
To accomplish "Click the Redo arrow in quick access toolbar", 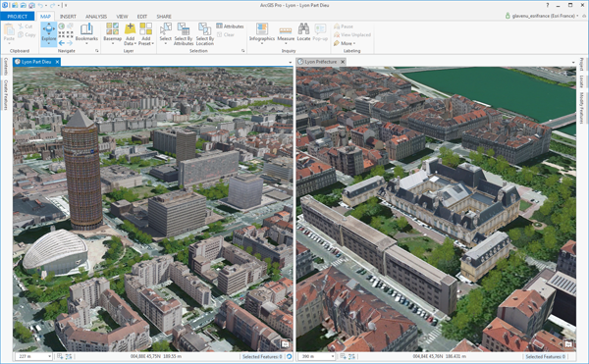I will (x=52, y=5).
